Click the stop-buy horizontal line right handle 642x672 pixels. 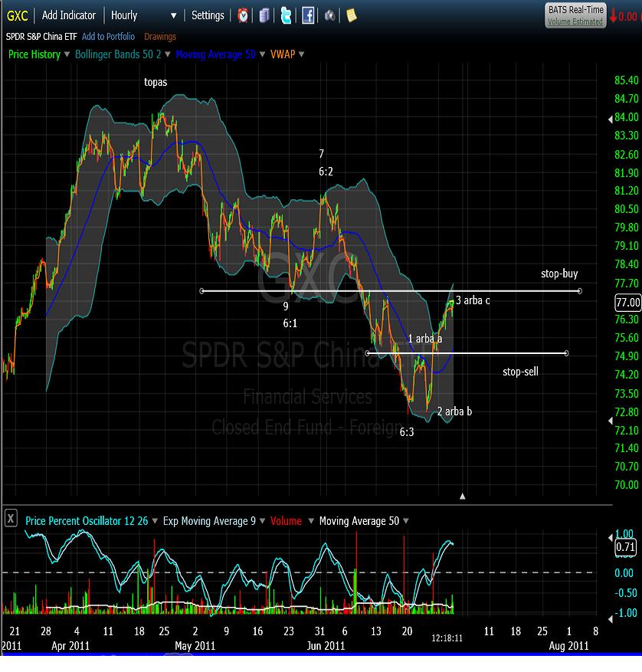579,291
